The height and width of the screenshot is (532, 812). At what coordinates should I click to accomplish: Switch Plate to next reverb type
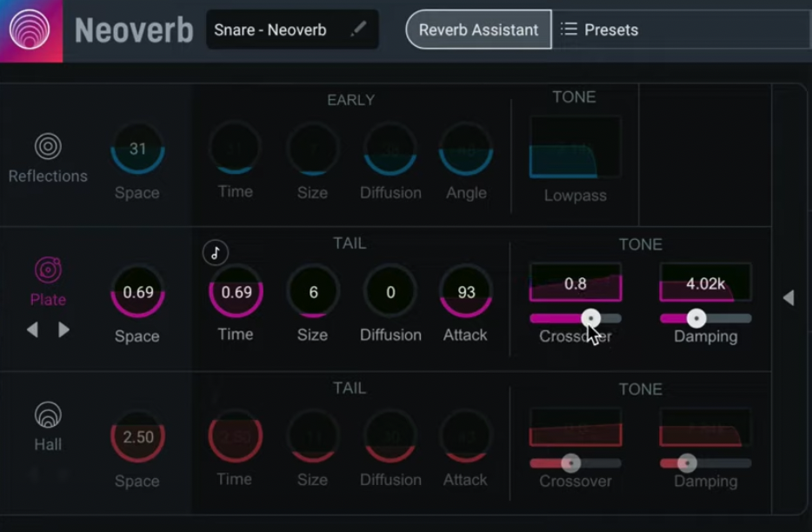pos(63,329)
